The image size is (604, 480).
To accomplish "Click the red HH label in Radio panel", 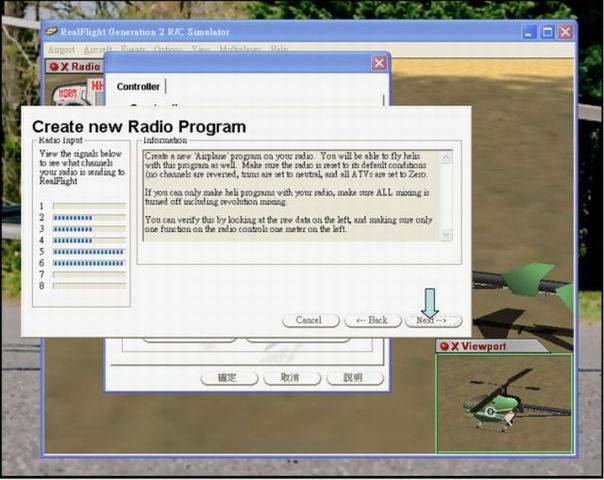I will pos(97,86).
